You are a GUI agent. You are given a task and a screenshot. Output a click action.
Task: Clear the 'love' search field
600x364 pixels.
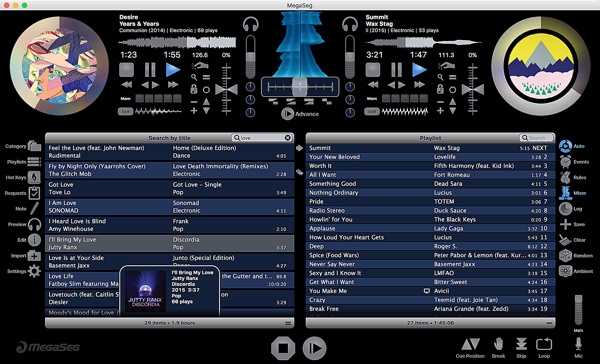coord(288,138)
